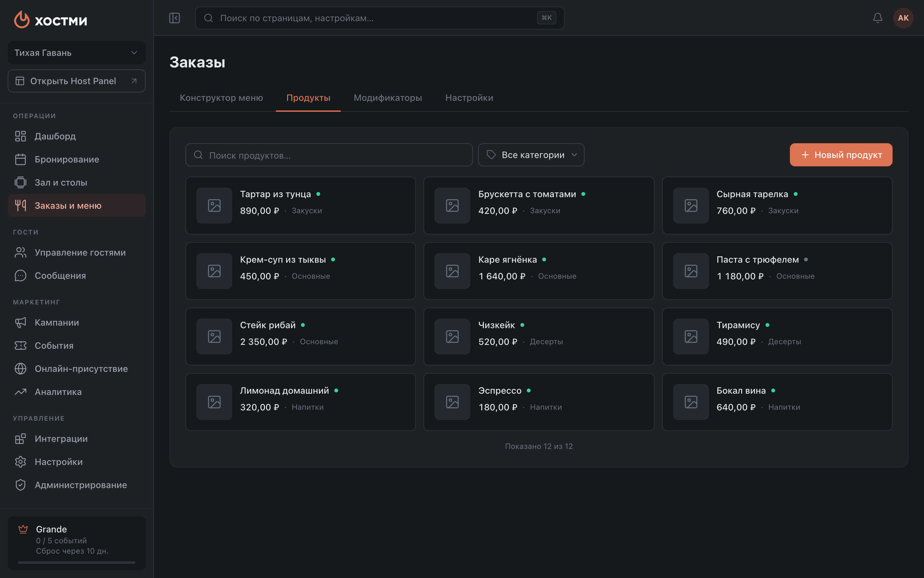
Task: Open the Паста с трюфелем card
Action: click(777, 271)
